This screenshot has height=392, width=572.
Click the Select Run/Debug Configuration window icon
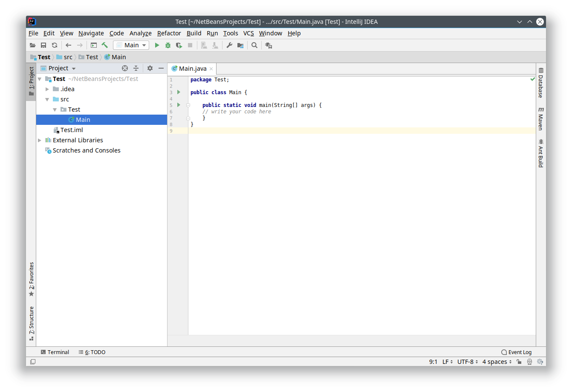click(94, 45)
